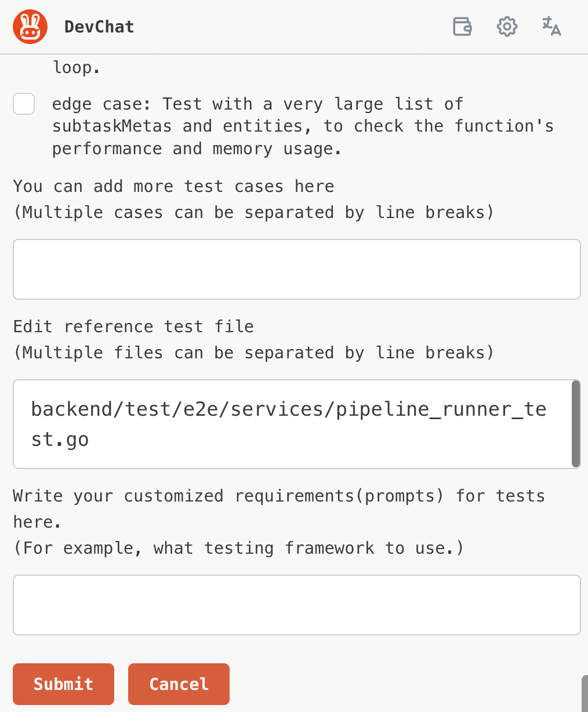
Task: Click the "Edit reference test file" label
Action: tap(133, 326)
